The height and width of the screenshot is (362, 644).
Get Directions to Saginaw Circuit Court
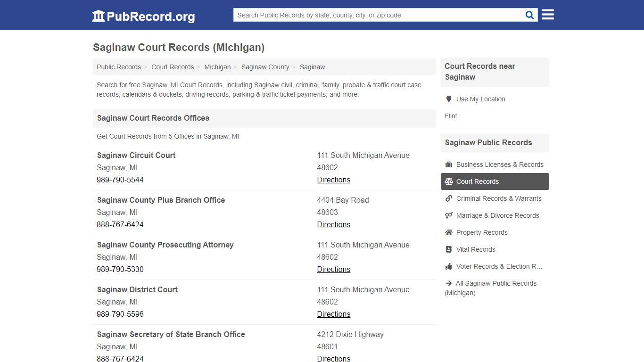[334, 180]
